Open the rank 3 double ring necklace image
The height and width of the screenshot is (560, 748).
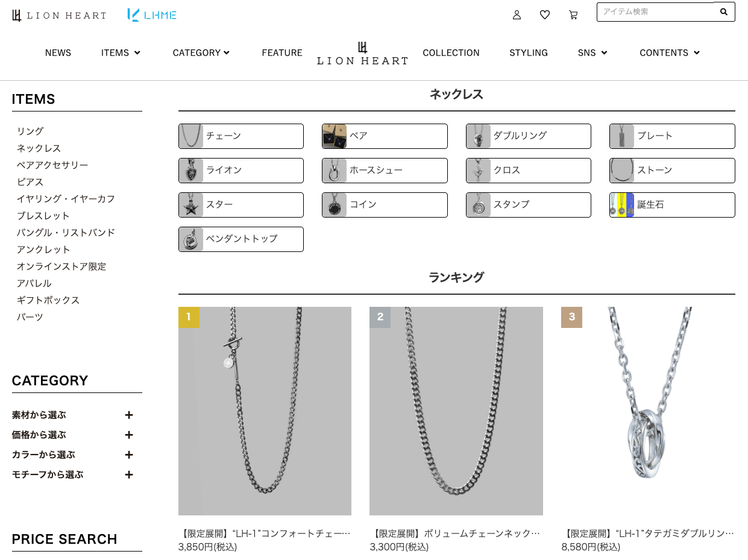[648, 411]
